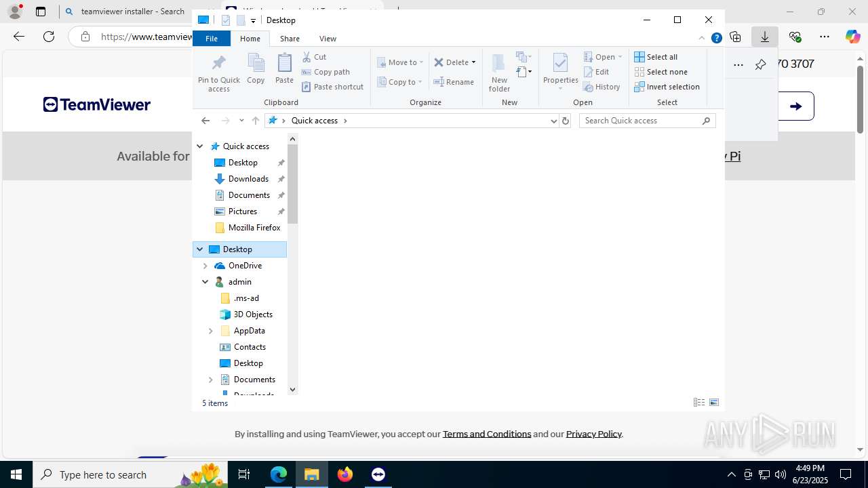
Task: Open TeamViewer Privacy Policy link
Action: 594,434
